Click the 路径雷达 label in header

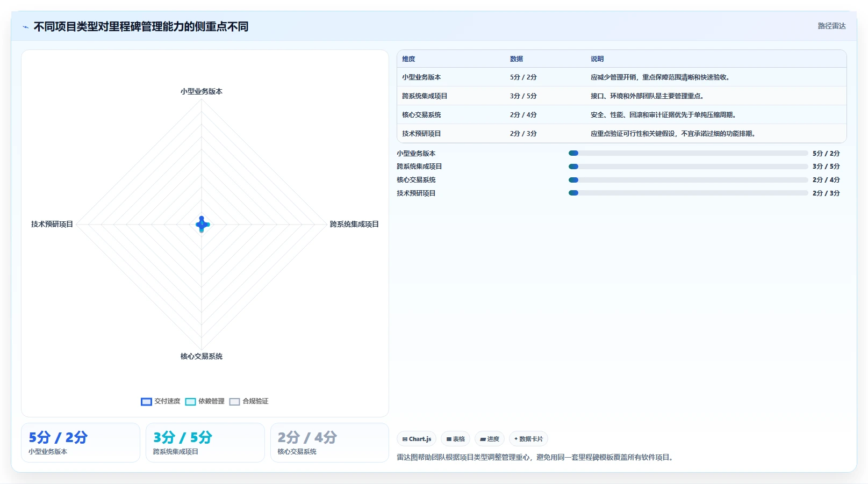[x=831, y=26]
